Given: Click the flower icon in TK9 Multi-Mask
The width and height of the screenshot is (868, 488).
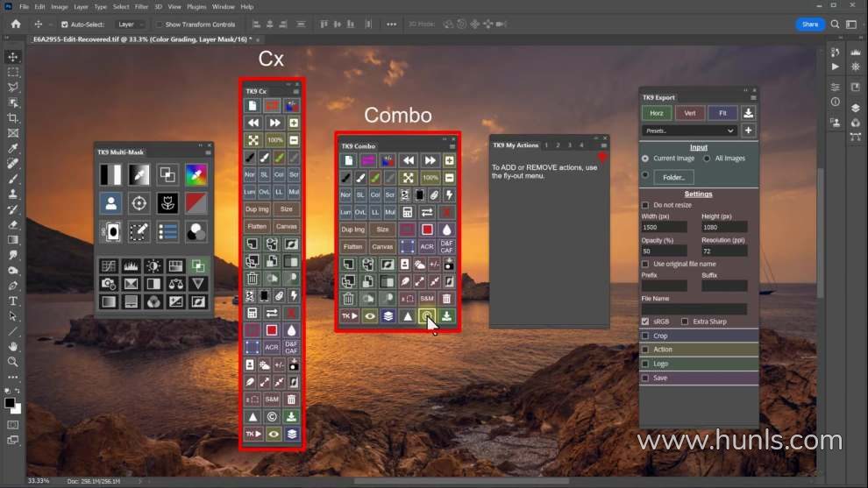Looking at the screenshot, I should click(167, 203).
